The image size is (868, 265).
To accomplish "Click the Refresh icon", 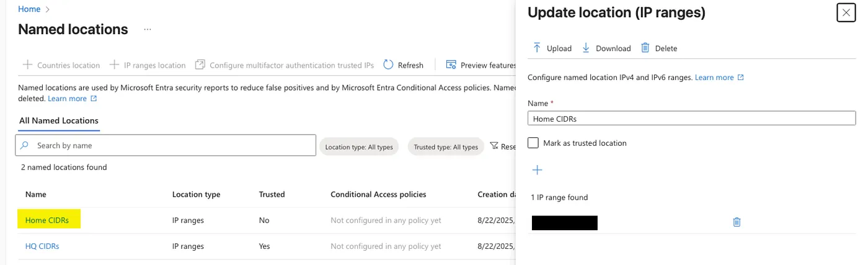I will [x=389, y=65].
